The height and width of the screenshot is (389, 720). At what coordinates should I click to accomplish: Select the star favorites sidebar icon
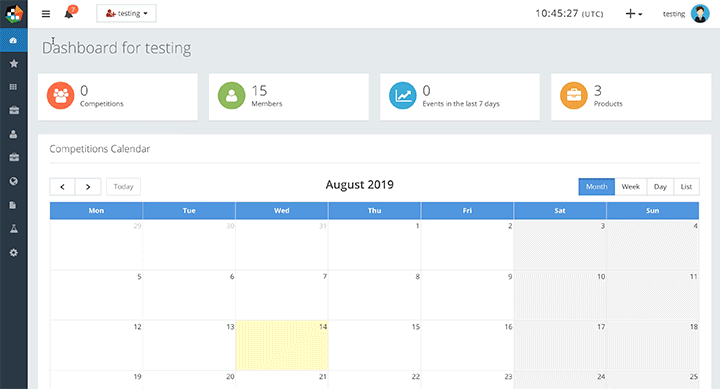14,63
